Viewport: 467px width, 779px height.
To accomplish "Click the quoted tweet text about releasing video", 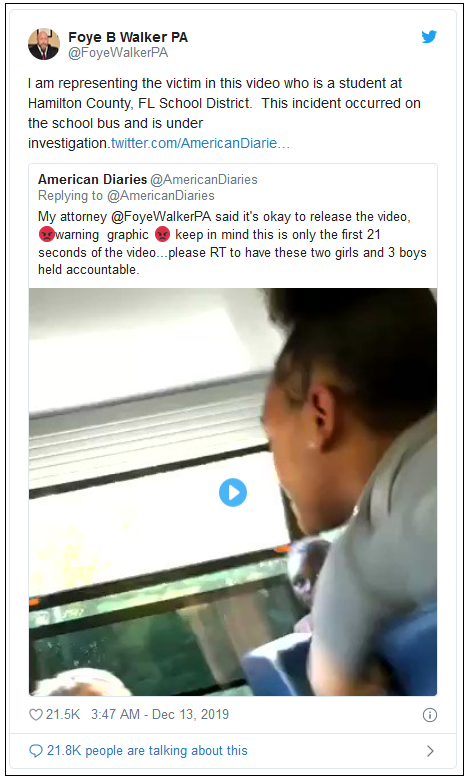I will [233, 243].
